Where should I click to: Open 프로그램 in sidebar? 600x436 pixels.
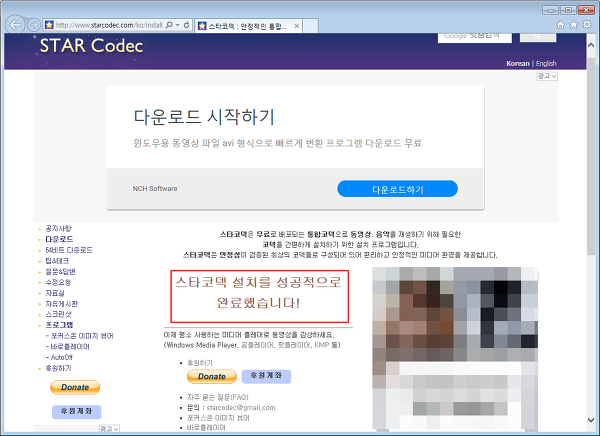[x=59, y=325]
